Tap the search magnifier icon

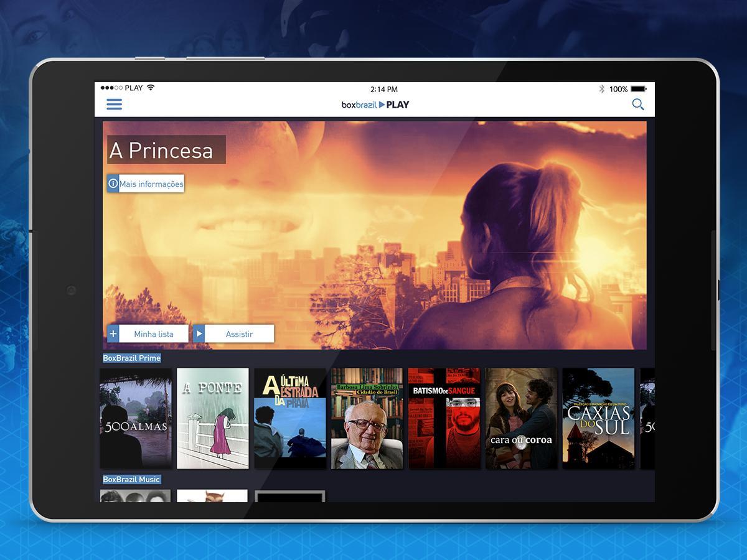point(638,105)
